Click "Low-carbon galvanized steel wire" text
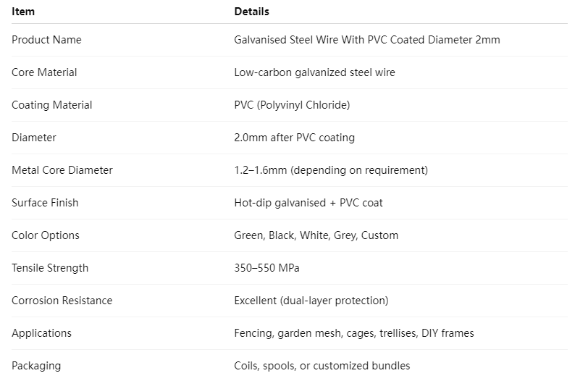Viewport: 588px width, 381px height. point(314,72)
